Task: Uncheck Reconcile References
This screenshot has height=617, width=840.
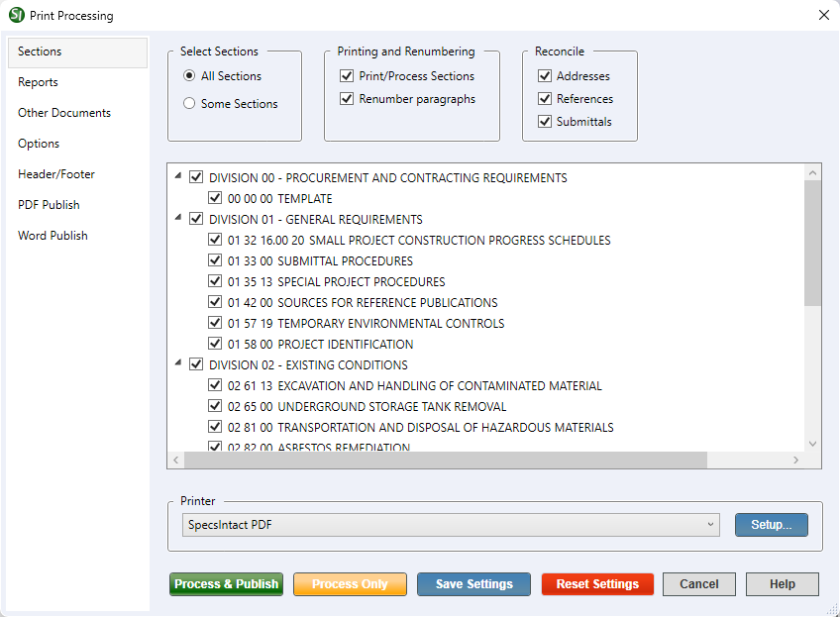Action: [545, 99]
